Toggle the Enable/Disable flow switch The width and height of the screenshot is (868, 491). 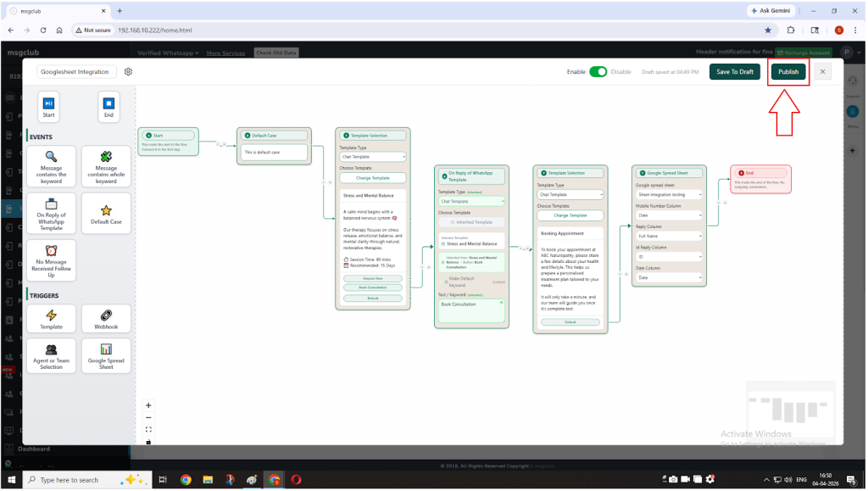tap(598, 72)
